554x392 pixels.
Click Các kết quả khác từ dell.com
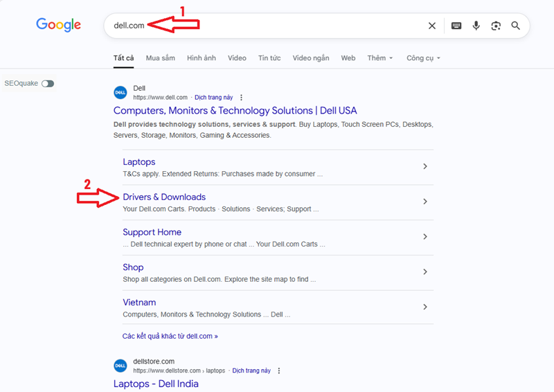[x=170, y=336]
